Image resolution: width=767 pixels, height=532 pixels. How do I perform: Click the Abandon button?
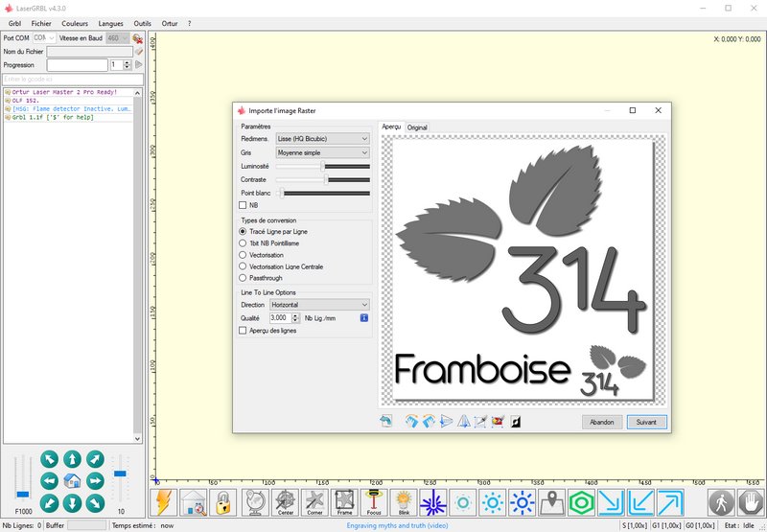tap(602, 422)
